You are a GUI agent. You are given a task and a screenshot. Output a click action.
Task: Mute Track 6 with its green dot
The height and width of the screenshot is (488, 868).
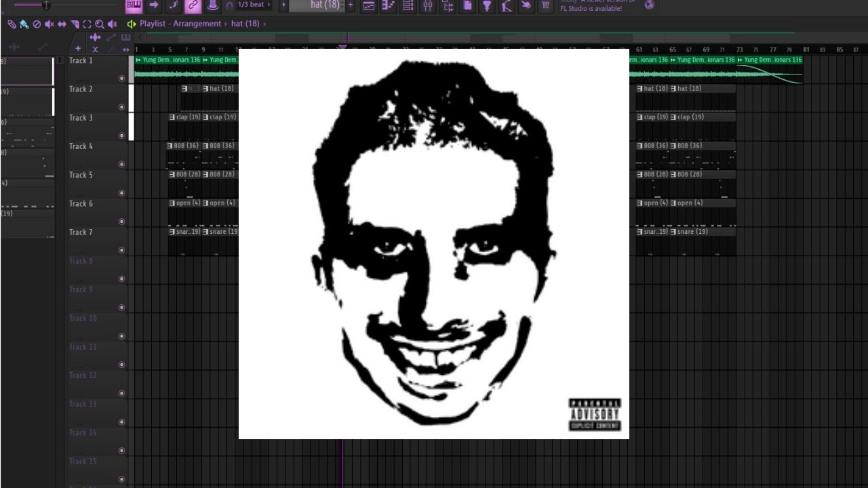[122, 222]
